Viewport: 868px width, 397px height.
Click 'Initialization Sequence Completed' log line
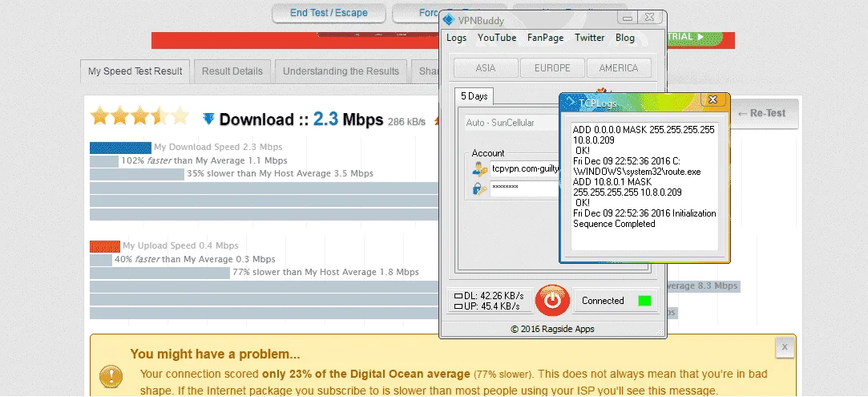(x=644, y=219)
